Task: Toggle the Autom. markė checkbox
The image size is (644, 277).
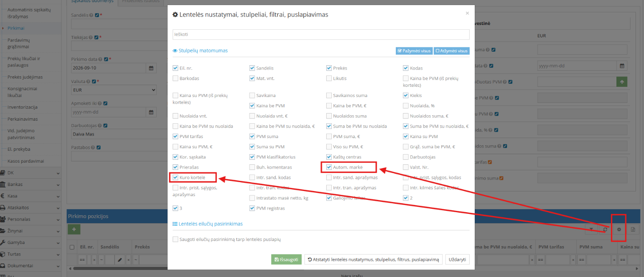Action: point(329,167)
